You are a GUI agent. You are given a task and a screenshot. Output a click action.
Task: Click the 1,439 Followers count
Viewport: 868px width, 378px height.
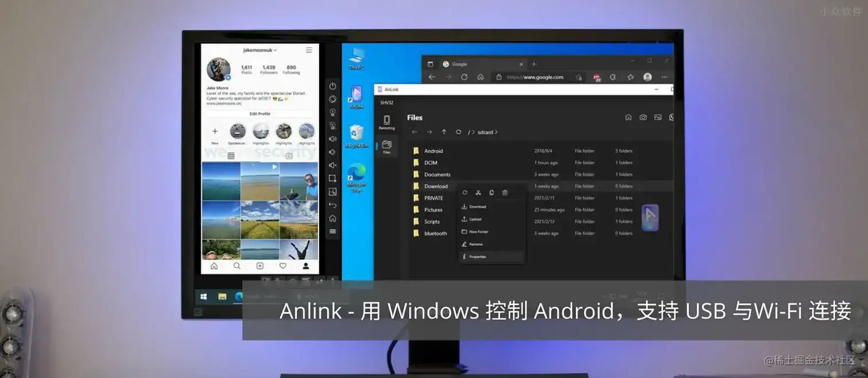269,70
